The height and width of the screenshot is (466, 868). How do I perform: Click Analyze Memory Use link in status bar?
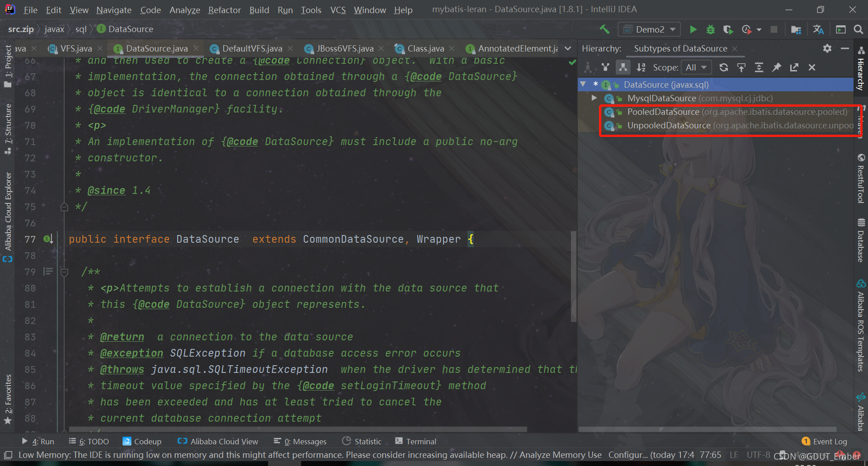point(561,455)
